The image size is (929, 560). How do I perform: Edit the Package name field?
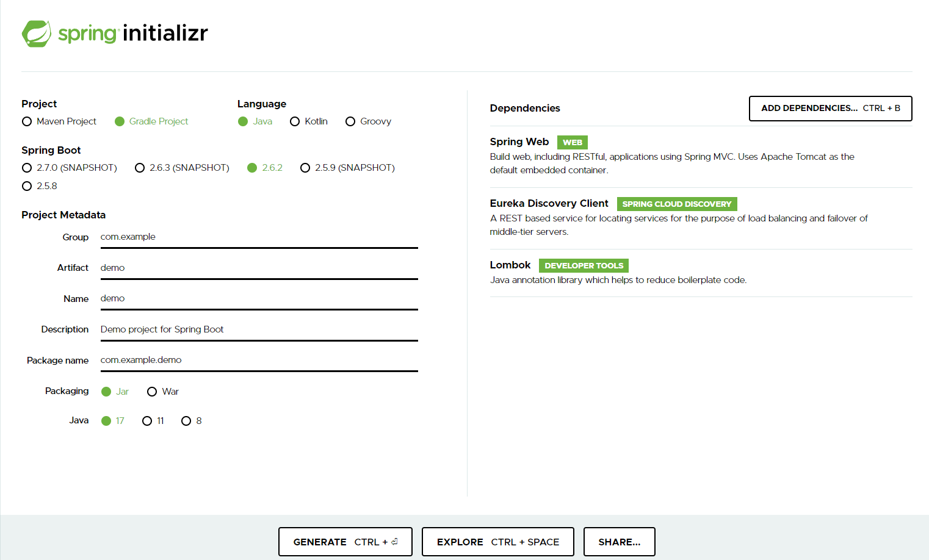click(x=259, y=361)
